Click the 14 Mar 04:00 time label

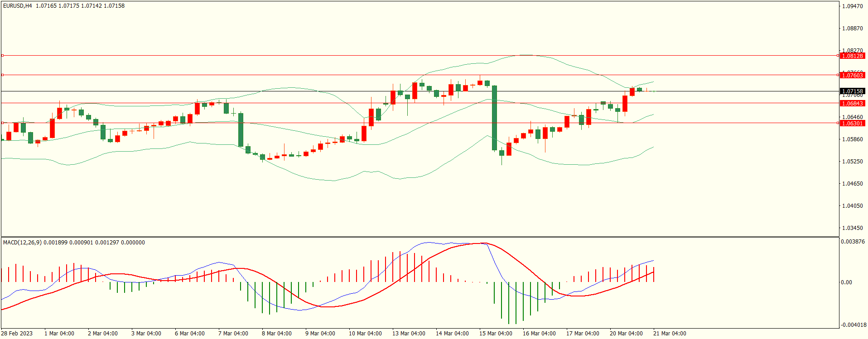[452, 334]
